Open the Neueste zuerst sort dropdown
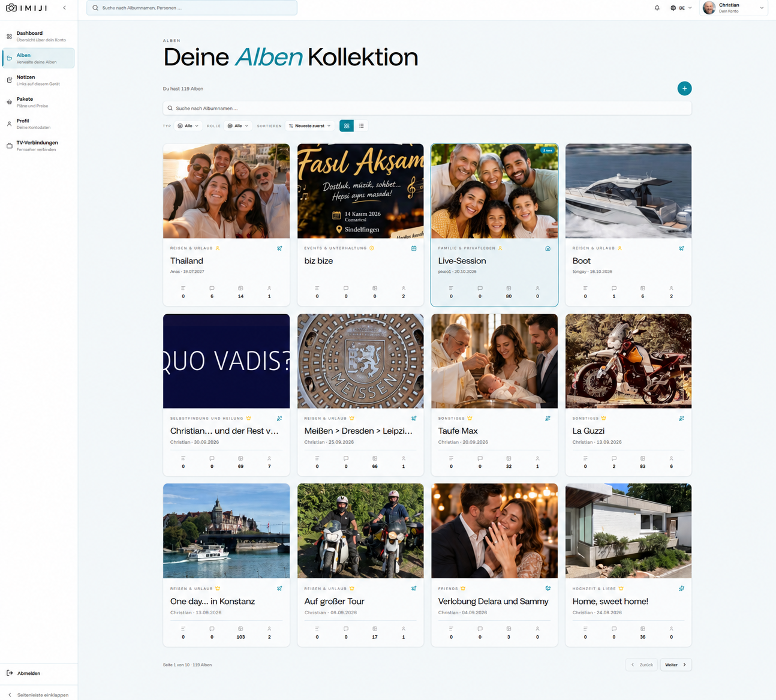 [309, 126]
